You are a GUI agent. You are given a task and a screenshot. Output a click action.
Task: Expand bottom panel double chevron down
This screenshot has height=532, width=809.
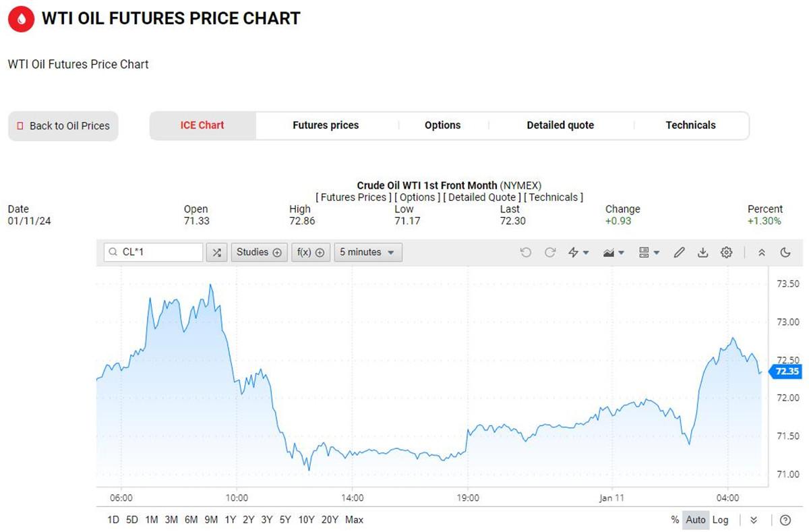click(x=754, y=520)
